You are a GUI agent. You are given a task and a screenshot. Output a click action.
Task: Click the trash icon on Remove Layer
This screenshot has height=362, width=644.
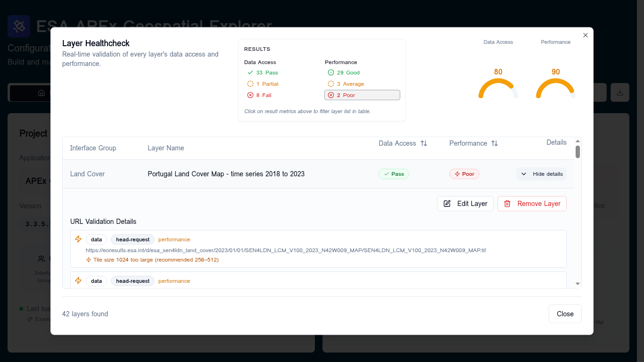507,204
